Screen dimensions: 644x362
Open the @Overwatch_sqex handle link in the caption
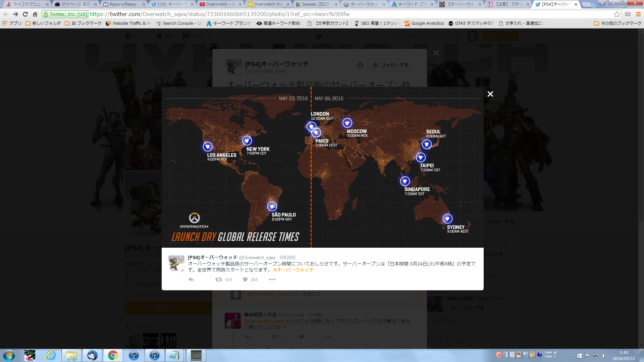pos(257,257)
